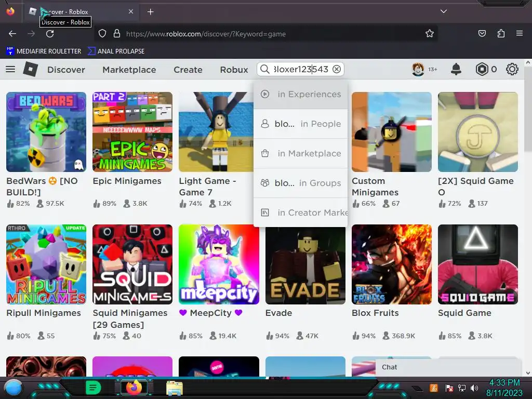Click the Evade title text

(278, 313)
